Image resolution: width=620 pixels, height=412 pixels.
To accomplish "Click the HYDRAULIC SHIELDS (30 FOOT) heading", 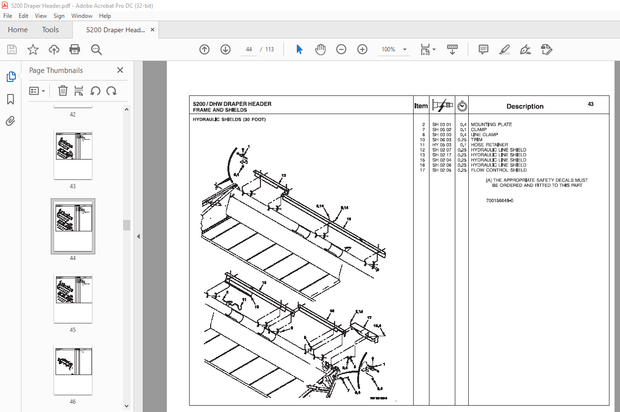I will (x=229, y=119).
